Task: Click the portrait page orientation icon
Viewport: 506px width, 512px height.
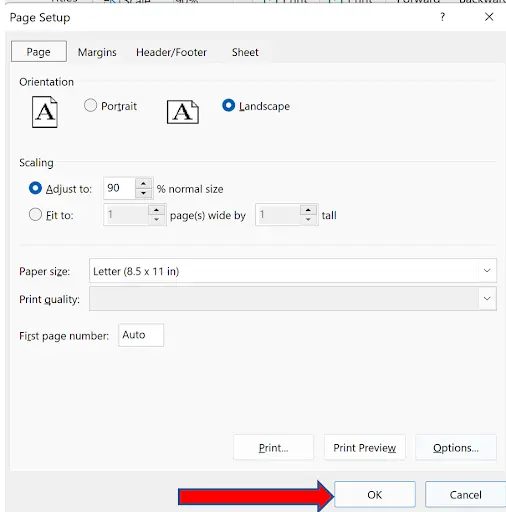Action: [x=45, y=112]
